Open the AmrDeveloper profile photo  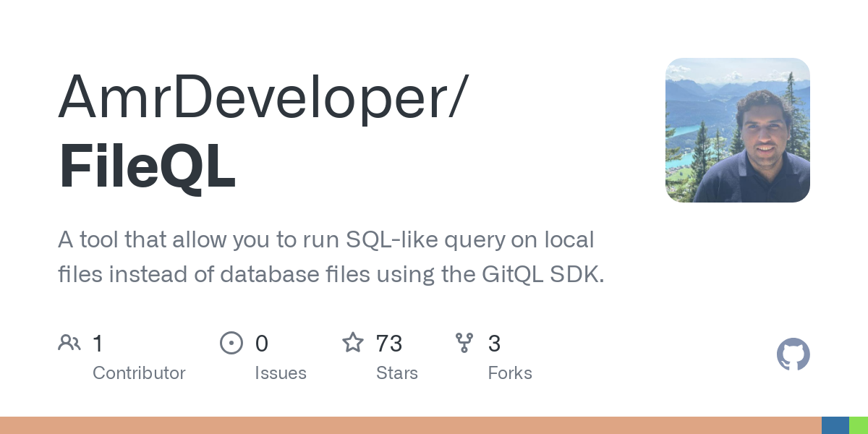738,130
